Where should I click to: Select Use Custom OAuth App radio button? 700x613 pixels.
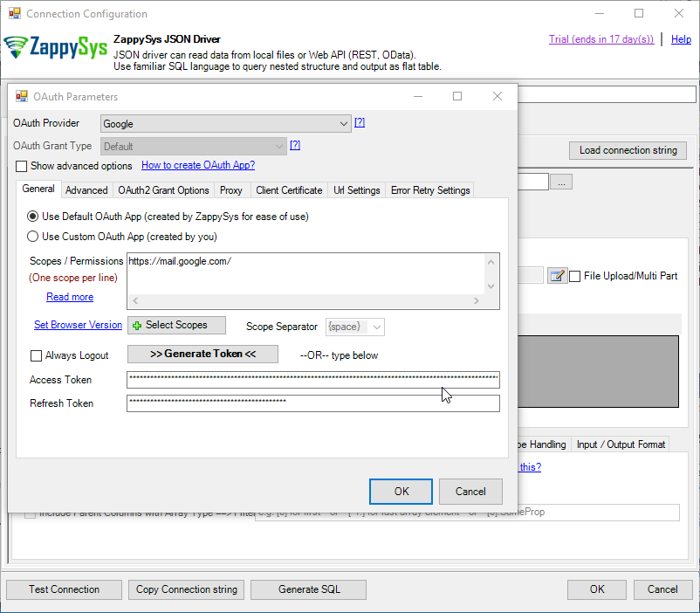click(32, 237)
